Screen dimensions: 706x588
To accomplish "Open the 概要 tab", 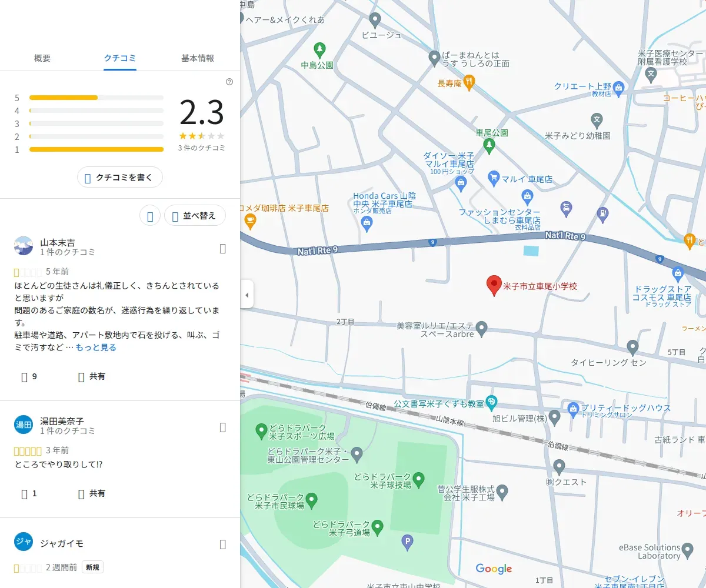I will click(x=42, y=58).
